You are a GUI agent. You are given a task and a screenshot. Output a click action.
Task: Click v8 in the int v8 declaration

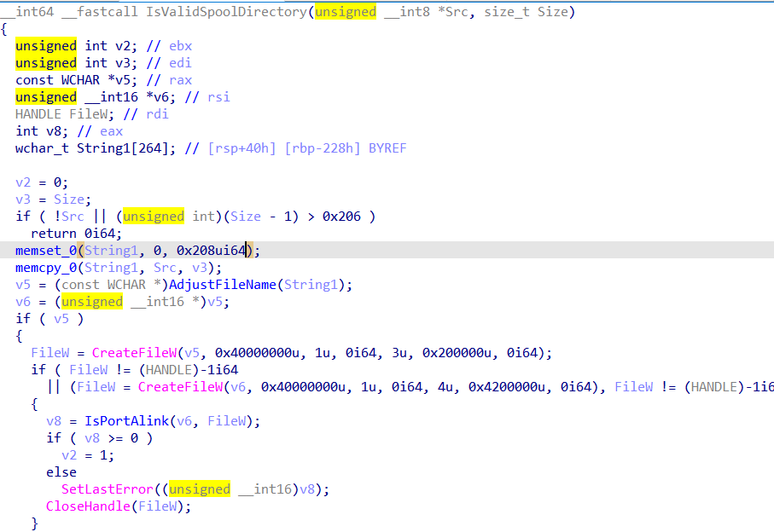pos(54,131)
